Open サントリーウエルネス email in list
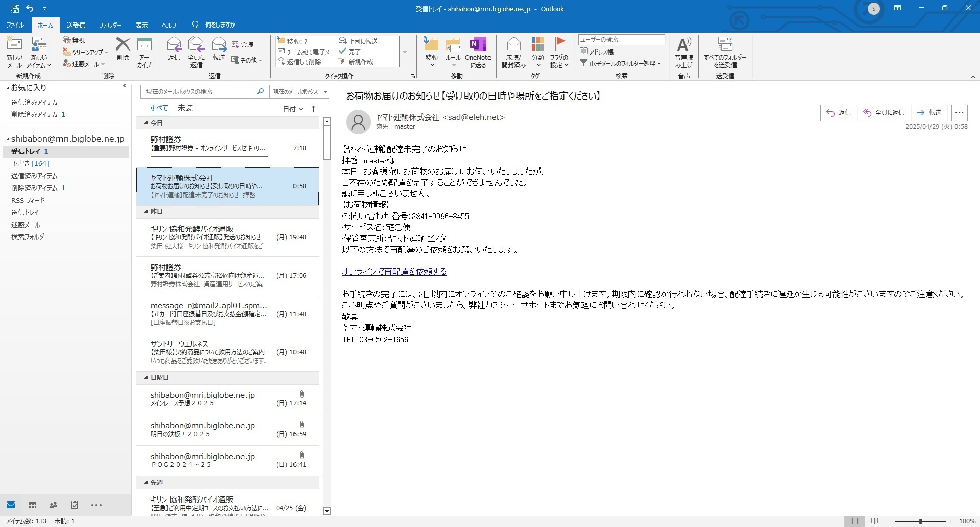This screenshot has height=527, width=980. (228, 352)
